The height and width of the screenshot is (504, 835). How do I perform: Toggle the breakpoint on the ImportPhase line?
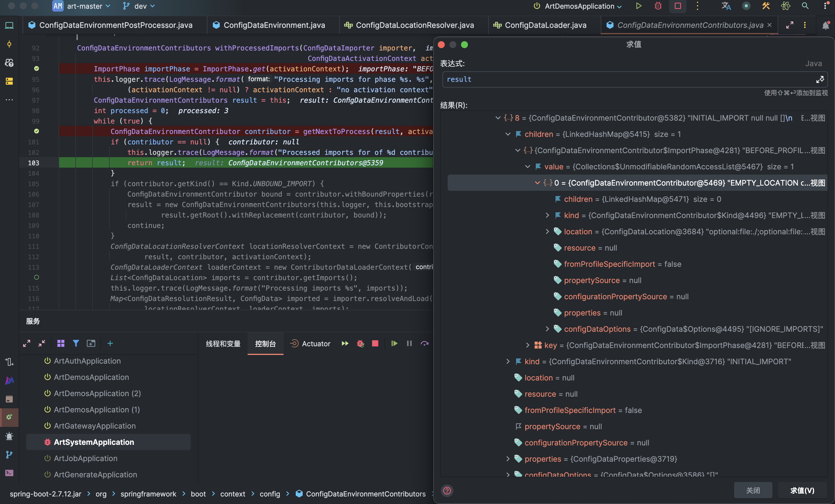point(37,69)
